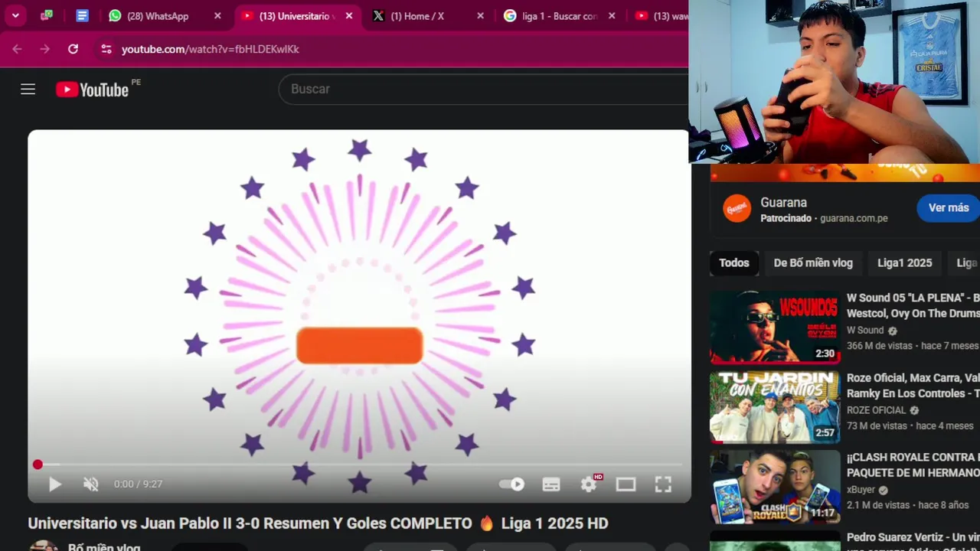Image resolution: width=980 pixels, height=551 pixels.
Task: Click the Ver más button on Guarana ad
Action: coord(949,207)
